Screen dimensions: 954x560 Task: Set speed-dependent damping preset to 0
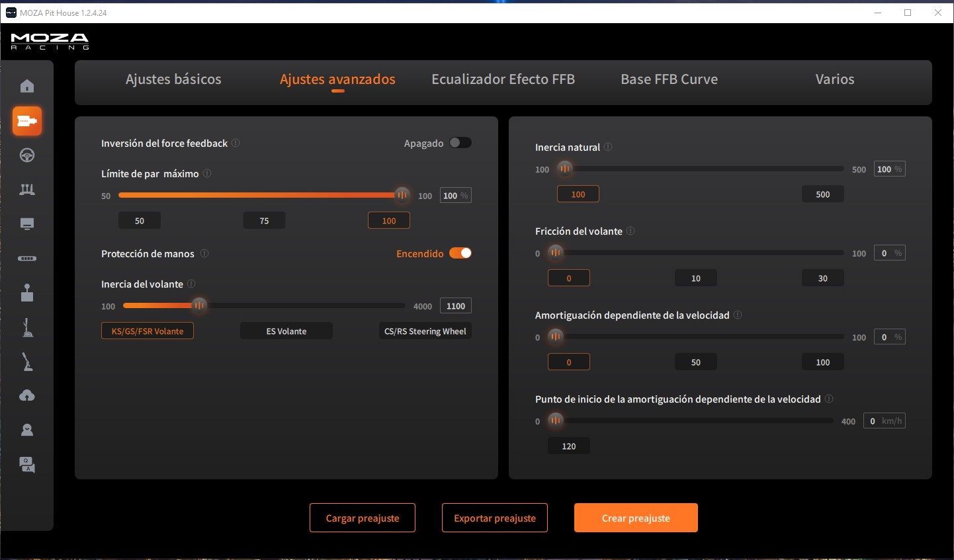click(569, 362)
